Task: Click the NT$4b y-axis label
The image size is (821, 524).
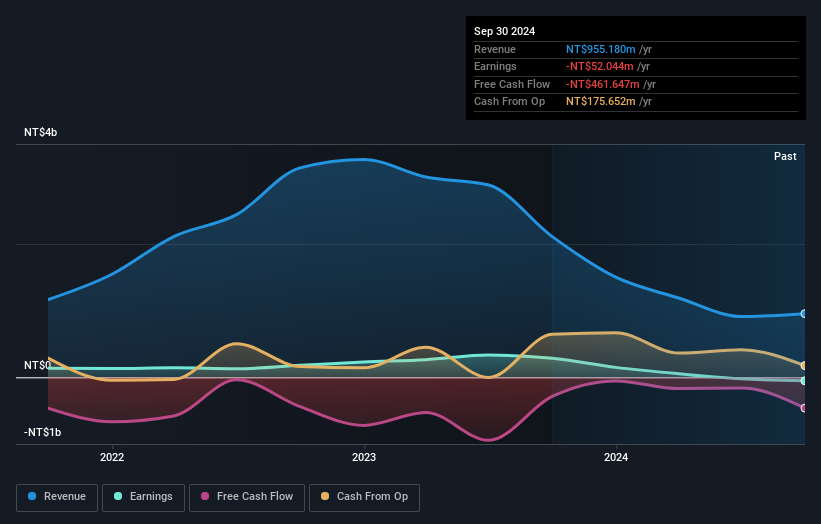Action: pyautogui.click(x=40, y=132)
